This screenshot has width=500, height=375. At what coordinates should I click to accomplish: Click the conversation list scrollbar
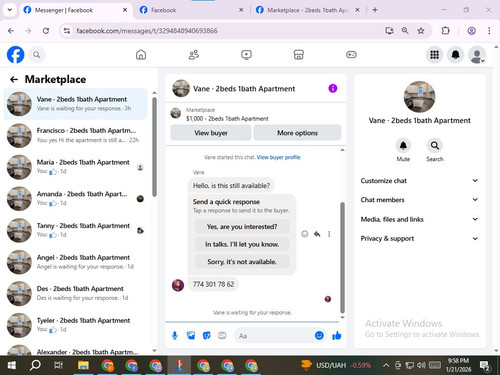coord(154,147)
